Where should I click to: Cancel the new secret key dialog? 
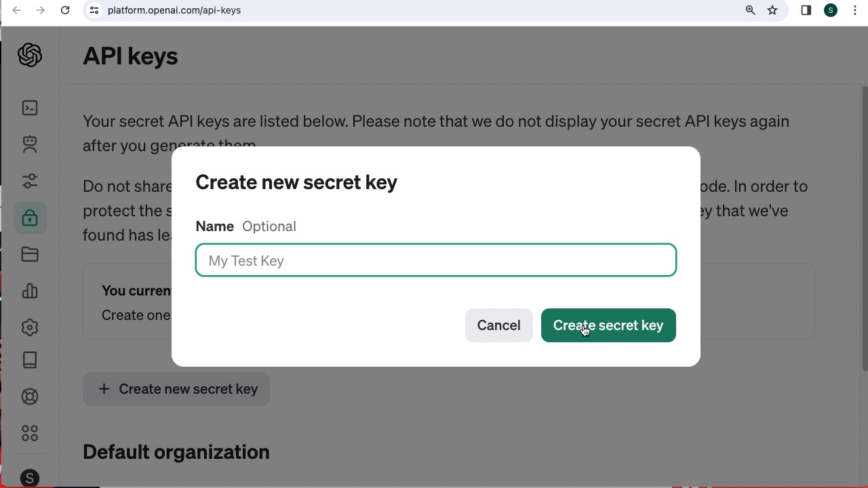click(498, 325)
